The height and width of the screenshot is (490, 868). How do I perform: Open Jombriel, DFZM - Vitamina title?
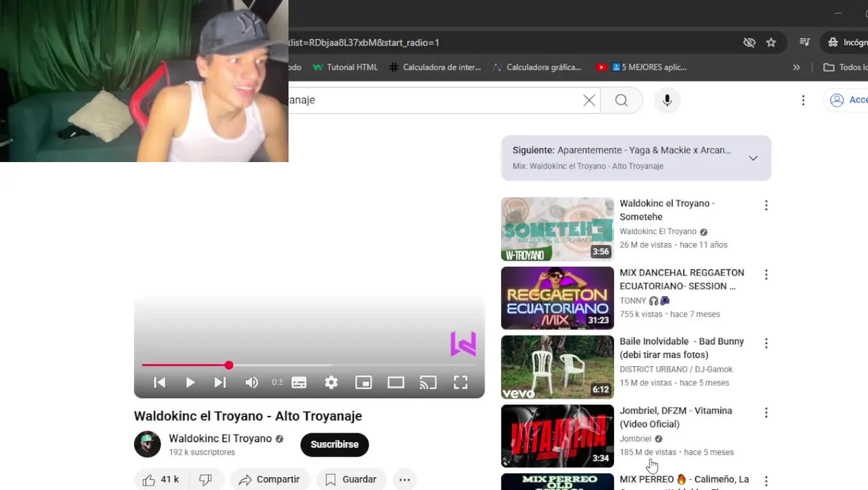tap(676, 417)
